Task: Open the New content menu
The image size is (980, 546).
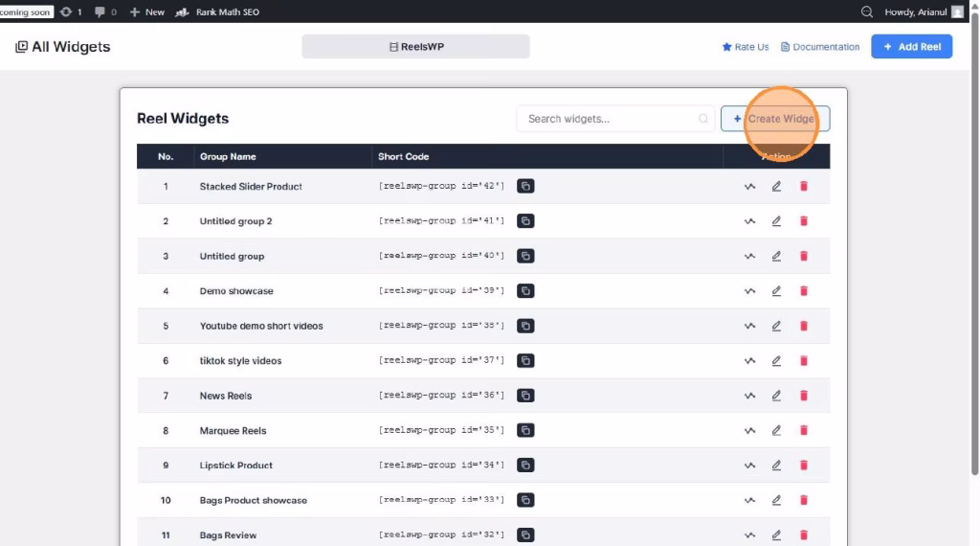Action: pos(147,11)
